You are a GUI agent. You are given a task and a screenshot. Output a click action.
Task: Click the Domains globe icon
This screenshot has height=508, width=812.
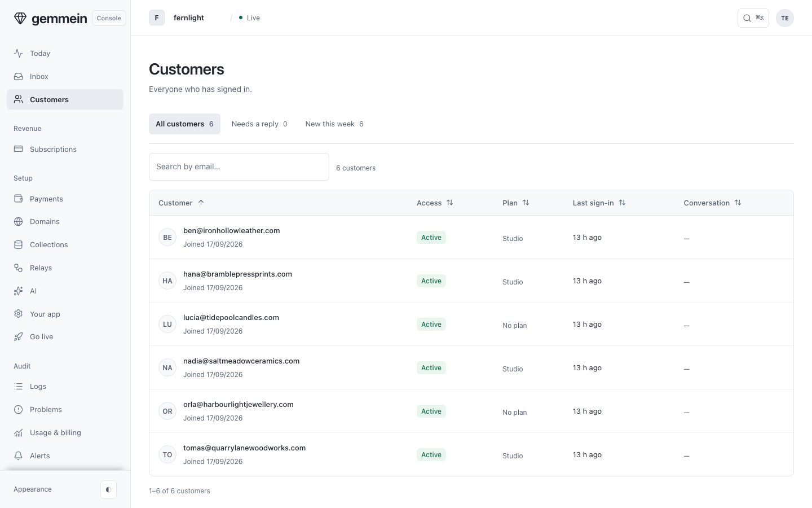(x=19, y=221)
